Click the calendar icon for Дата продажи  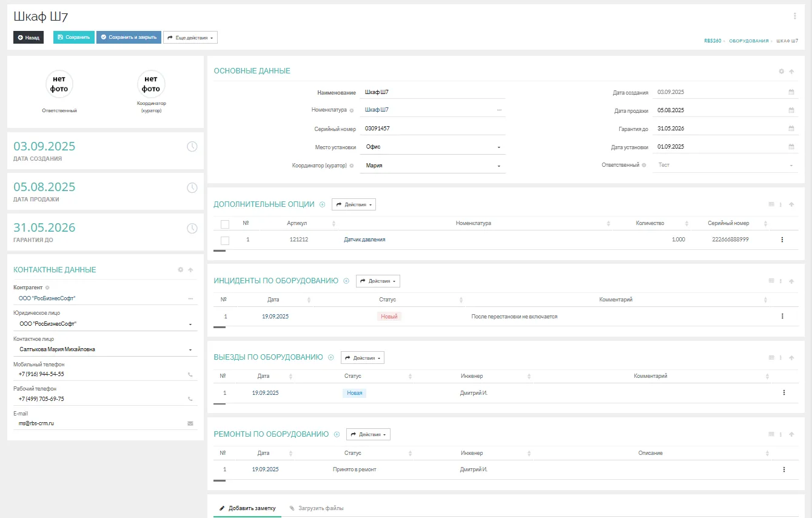(x=791, y=110)
